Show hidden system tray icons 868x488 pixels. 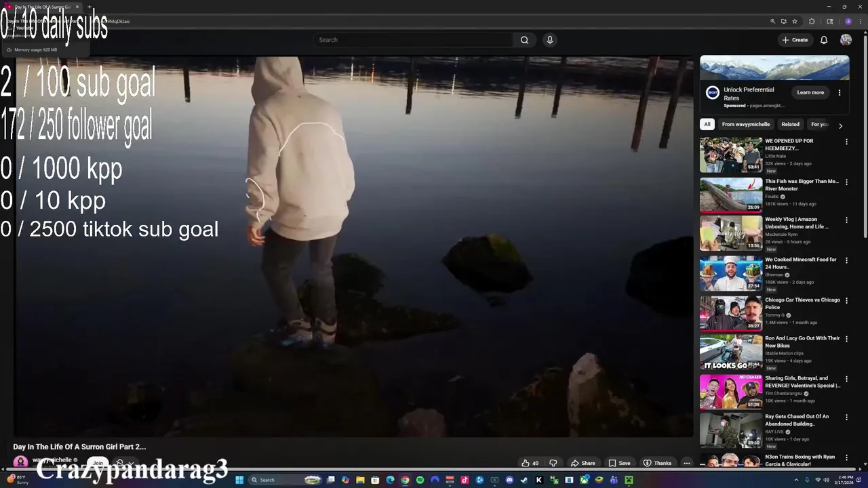point(797,480)
